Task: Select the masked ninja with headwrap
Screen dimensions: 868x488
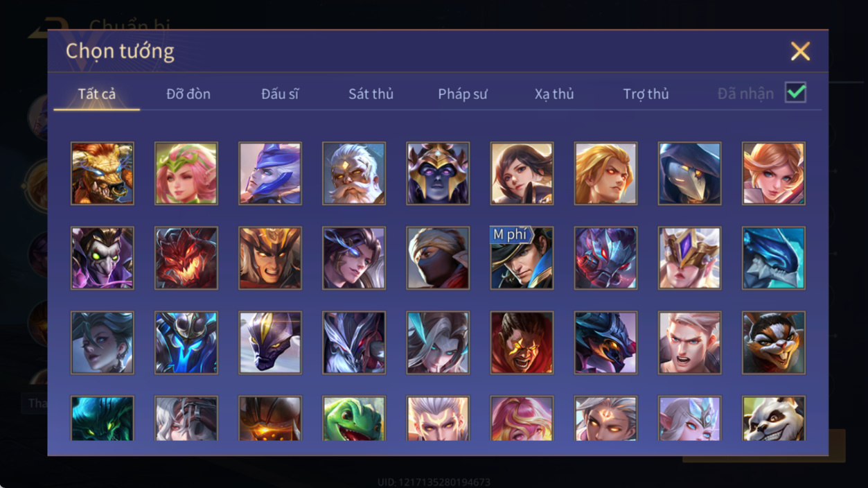Action: pyautogui.click(x=438, y=258)
